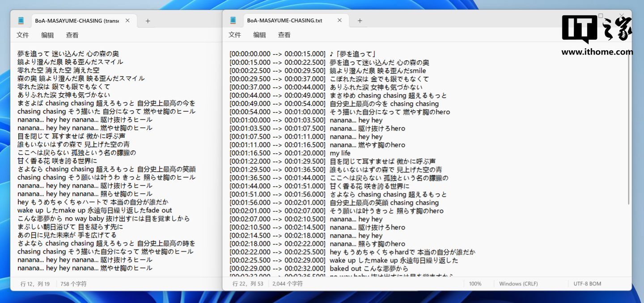Click the Windows (CRLF) line ending indicator
This screenshot has width=644, height=303.
(518, 284)
